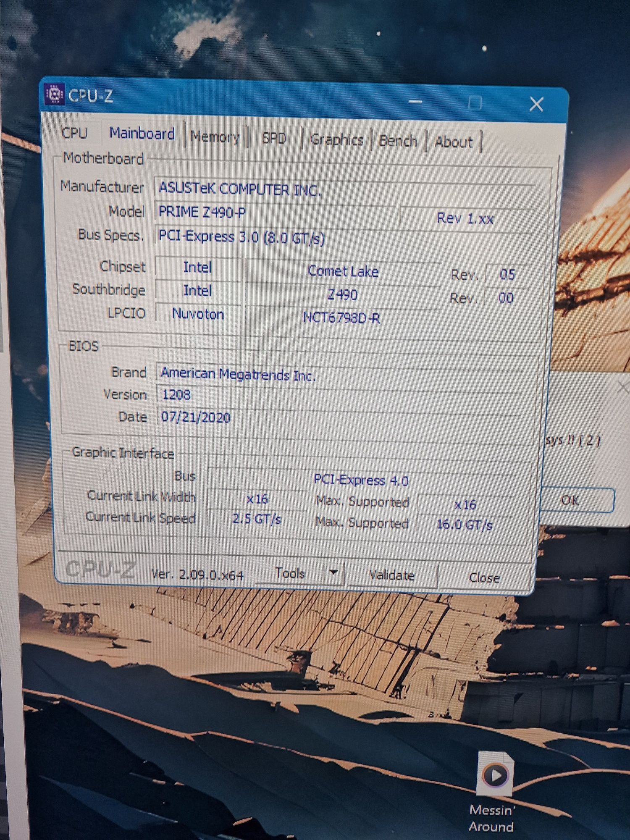Click the Intel southbridge vendor field
Viewport: 630px width, 840px height.
pos(197,290)
